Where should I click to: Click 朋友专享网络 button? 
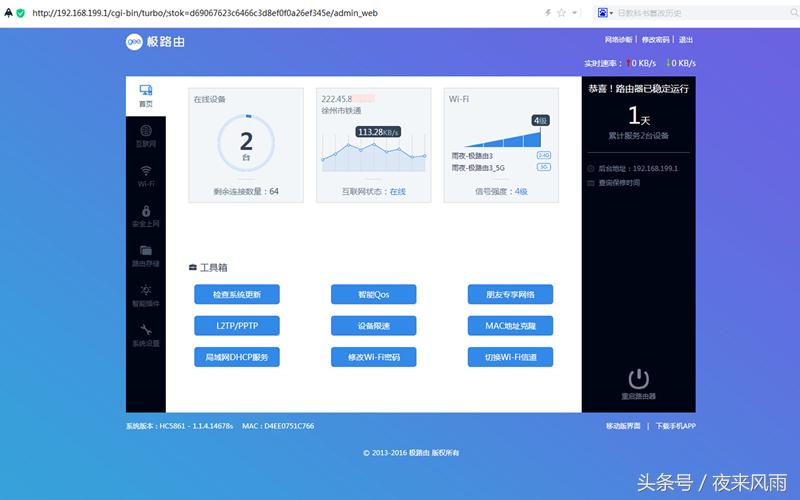[510, 294]
